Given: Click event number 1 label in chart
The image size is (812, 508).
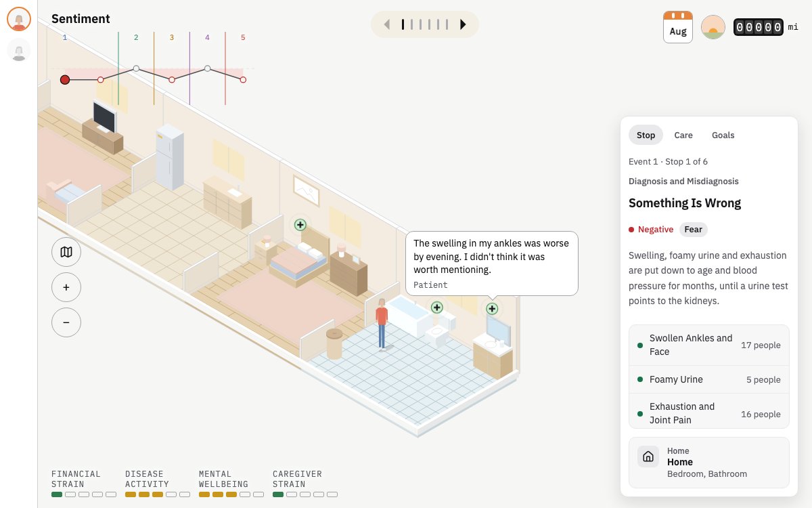Looking at the screenshot, I should coord(65,38).
